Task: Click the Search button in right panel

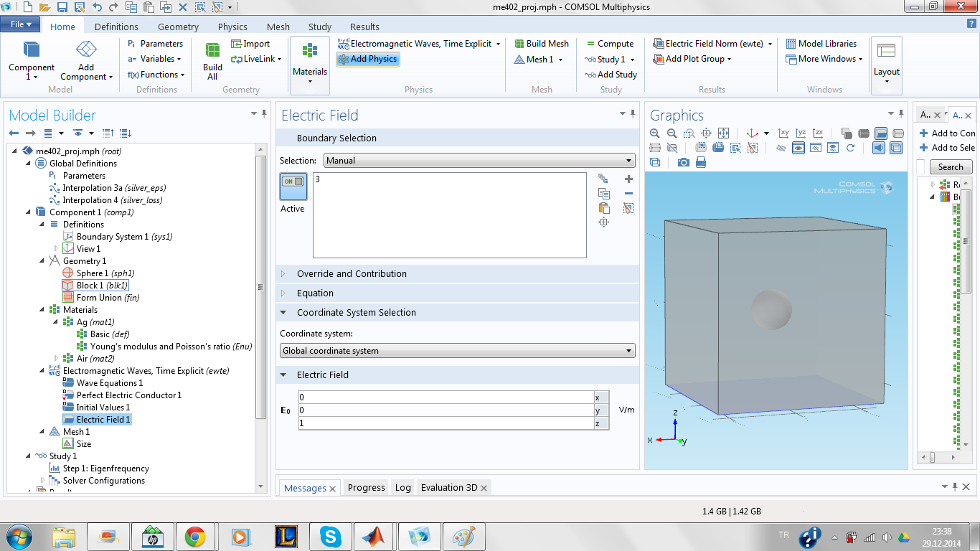Action: point(951,167)
